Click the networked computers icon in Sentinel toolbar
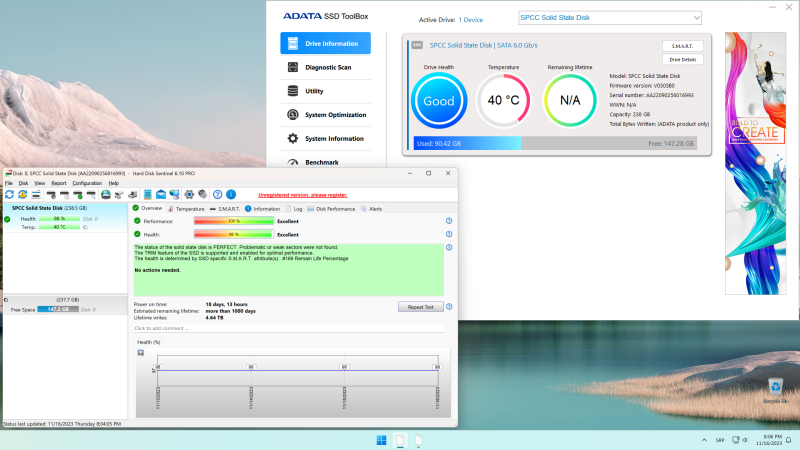Image resolution: width=800 pixels, height=450 pixels. click(174, 194)
